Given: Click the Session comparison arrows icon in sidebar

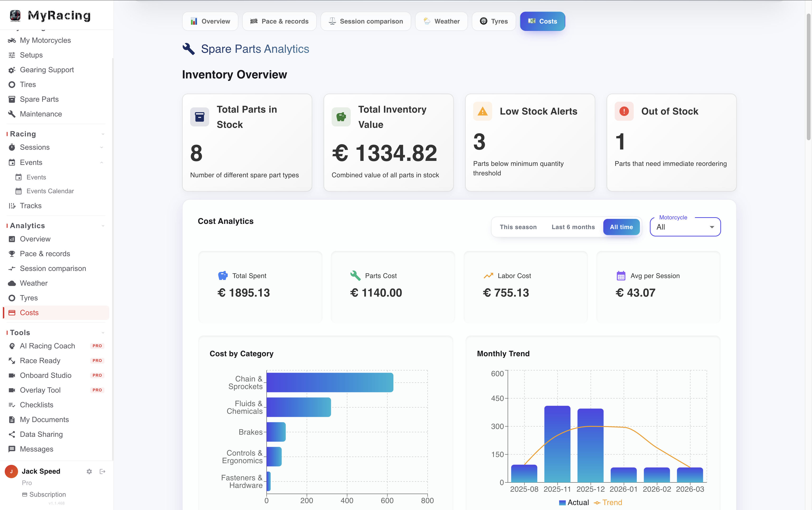Looking at the screenshot, I should [12, 269].
